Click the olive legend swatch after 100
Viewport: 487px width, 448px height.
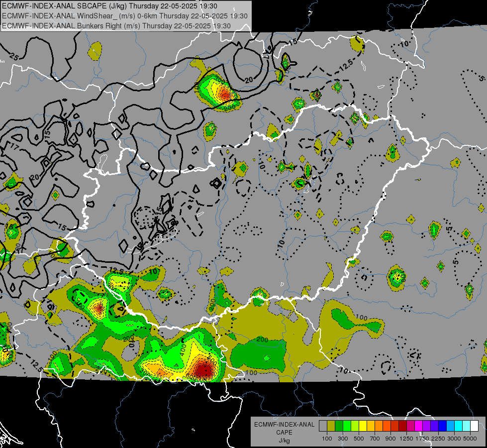pos(331,426)
